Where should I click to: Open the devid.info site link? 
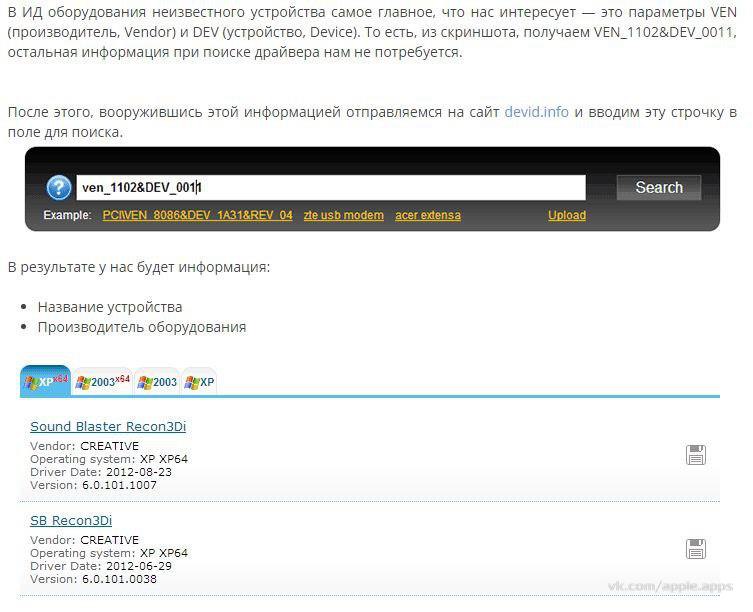(x=536, y=112)
